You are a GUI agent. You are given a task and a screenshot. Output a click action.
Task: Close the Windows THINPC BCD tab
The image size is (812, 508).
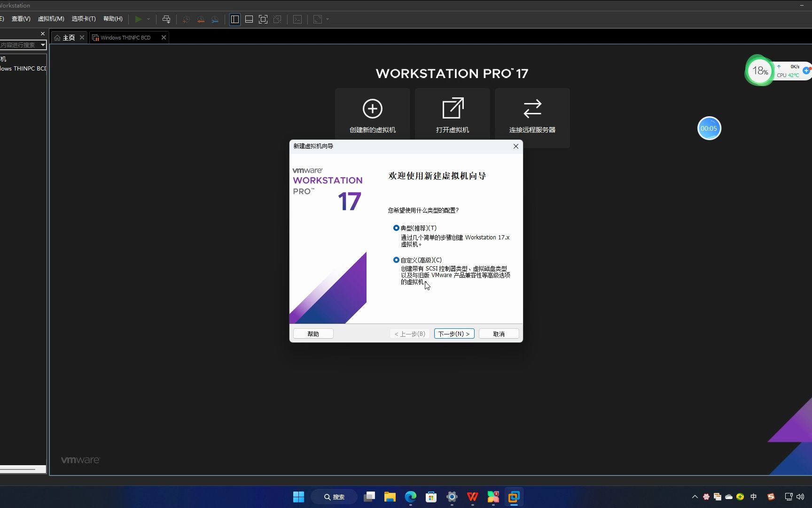(164, 38)
